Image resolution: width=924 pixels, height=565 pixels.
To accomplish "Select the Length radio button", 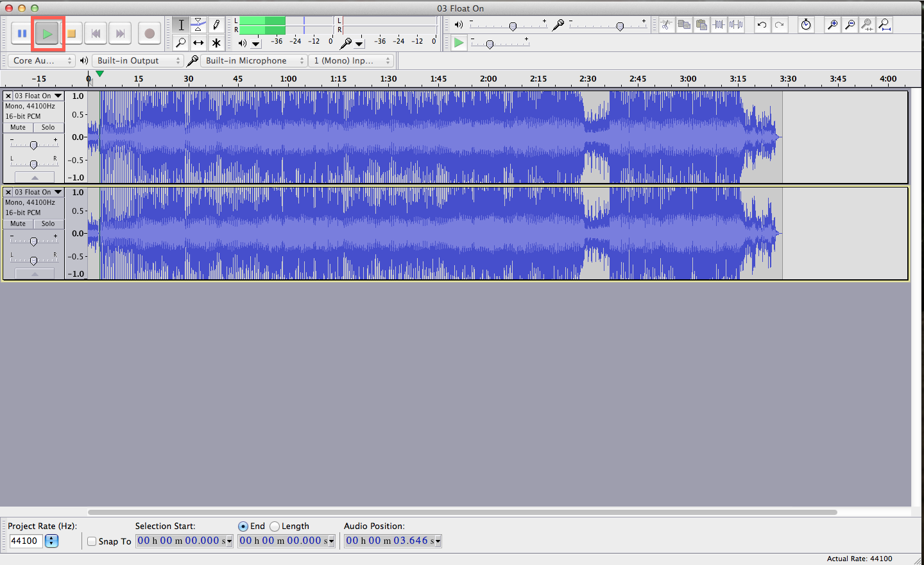I will tap(275, 526).
